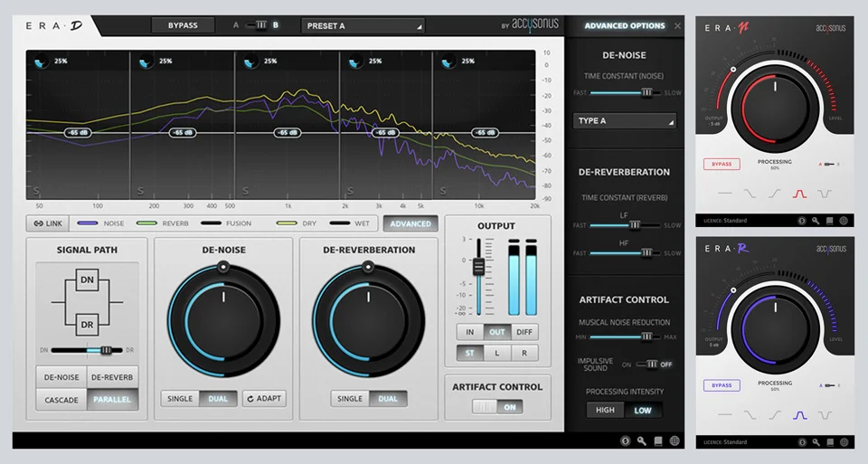Screen dimensions: 868x464
Task: Click the DN/DR balance slider handle
Action: click(x=106, y=350)
